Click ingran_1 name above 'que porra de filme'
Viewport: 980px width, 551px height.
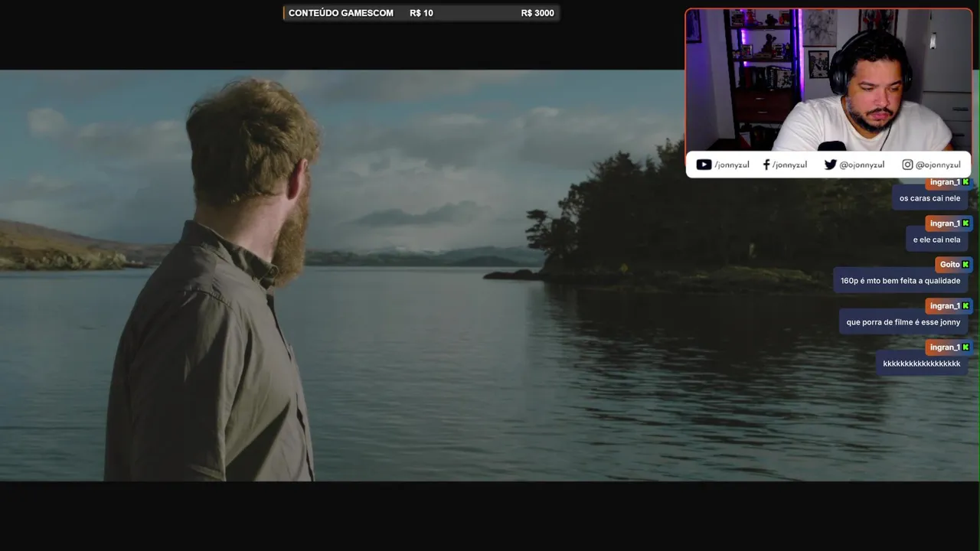coord(945,306)
